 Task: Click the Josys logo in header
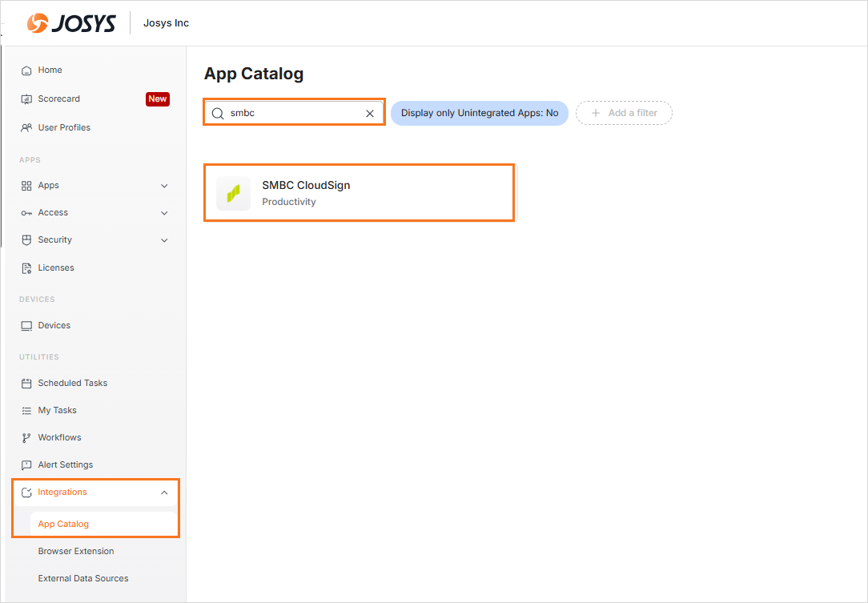click(72, 23)
